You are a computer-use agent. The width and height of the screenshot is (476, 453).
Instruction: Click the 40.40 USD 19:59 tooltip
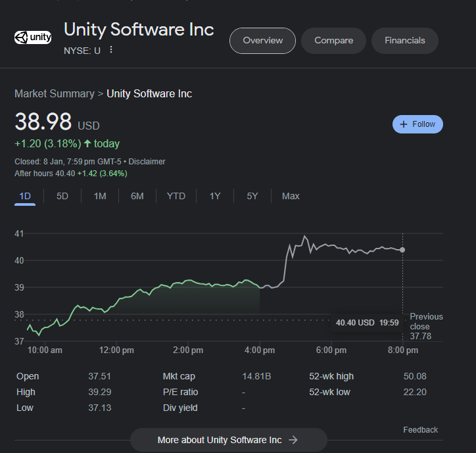tap(367, 322)
